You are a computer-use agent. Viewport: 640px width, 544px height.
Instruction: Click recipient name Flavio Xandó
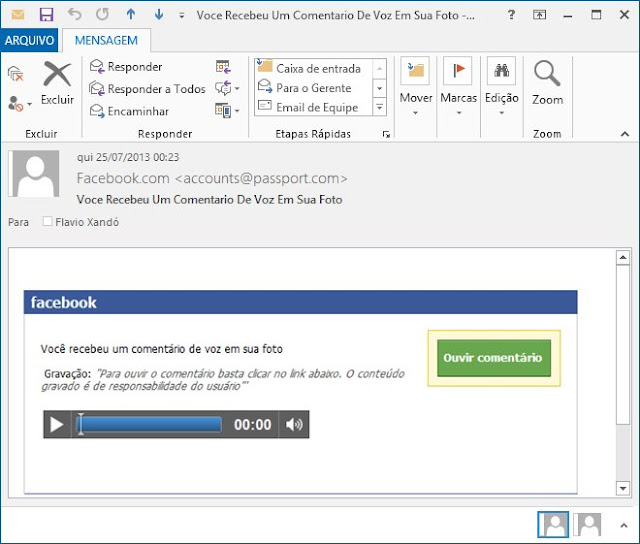[87, 222]
